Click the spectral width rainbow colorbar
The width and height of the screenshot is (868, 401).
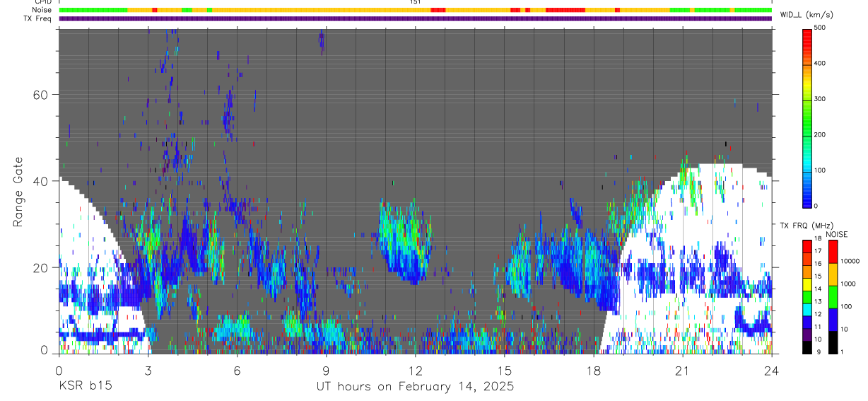(807, 117)
